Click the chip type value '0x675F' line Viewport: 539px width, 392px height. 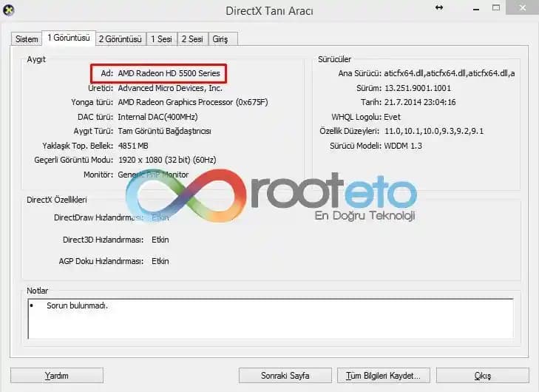tap(193, 102)
